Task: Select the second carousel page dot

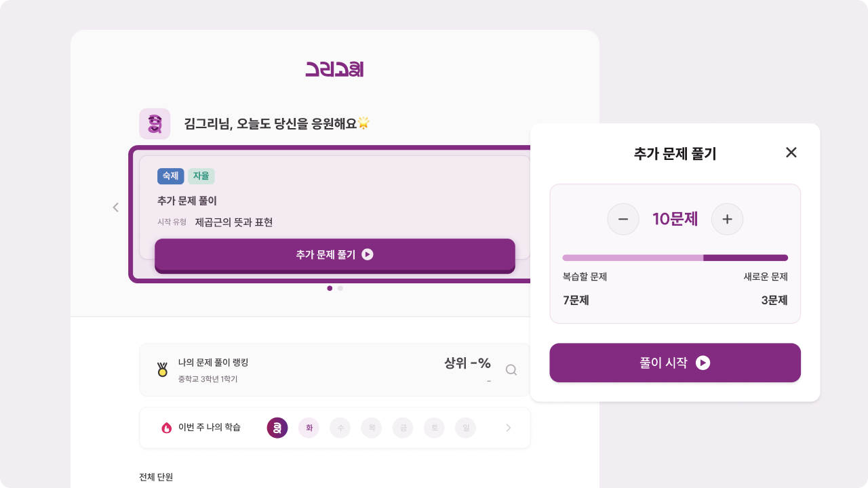Action: (340, 288)
